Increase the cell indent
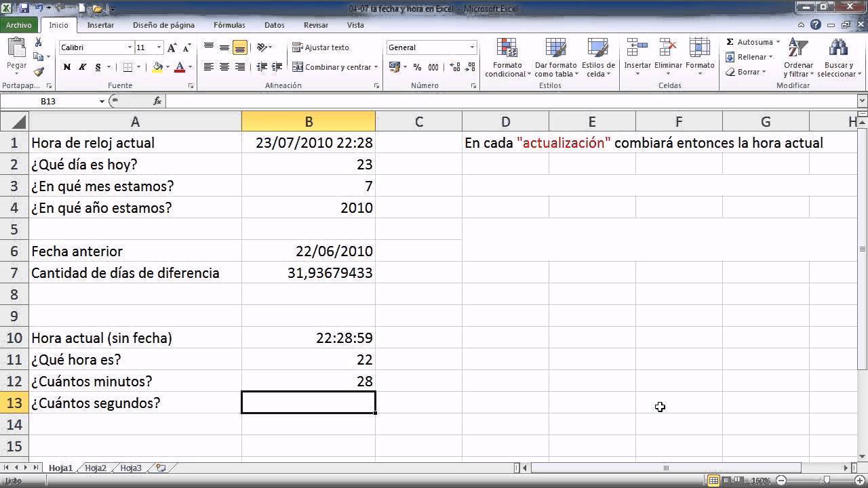The height and width of the screenshot is (488, 868). (x=278, y=67)
